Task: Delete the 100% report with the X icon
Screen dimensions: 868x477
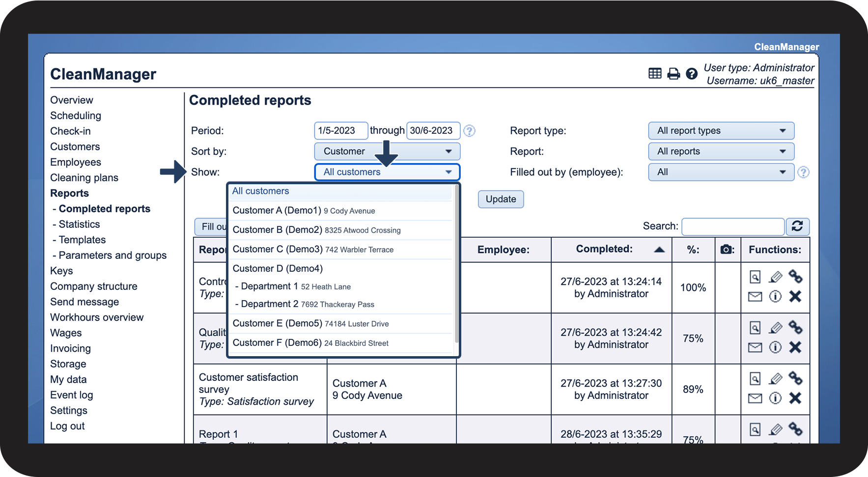Action: [x=795, y=296]
